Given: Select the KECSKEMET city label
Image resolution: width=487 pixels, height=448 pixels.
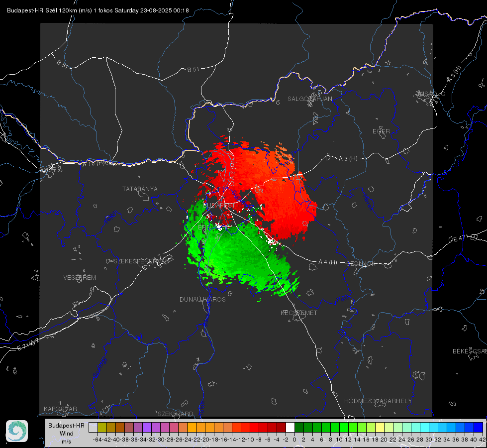Looking at the screenshot, I should click(299, 313).
